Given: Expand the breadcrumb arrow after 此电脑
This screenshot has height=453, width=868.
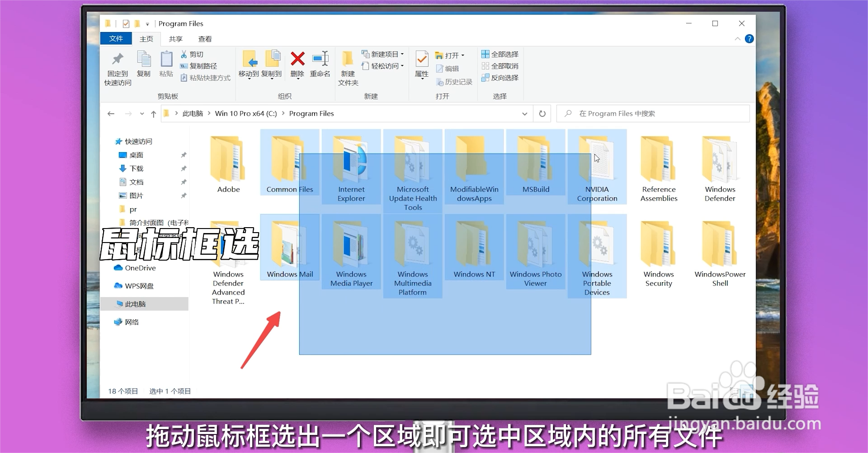Looking at the screenshot, I should pos(209,113).
